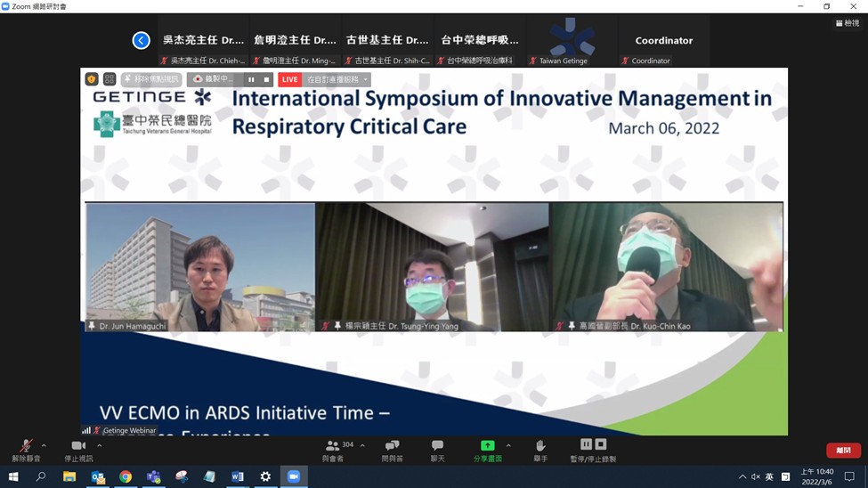The height and width of the screenshot is (488, 868).
Task: Expand the participants options arrow
Action: 362,445
